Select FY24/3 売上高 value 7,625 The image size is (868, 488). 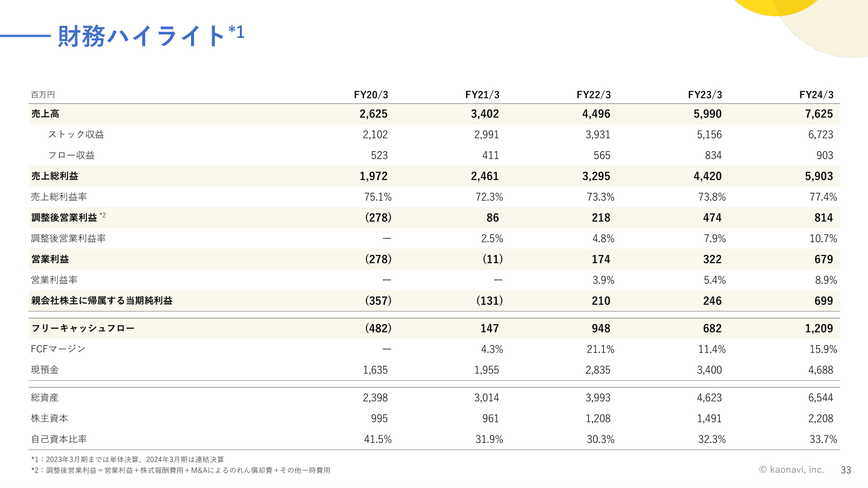[819, 114]
